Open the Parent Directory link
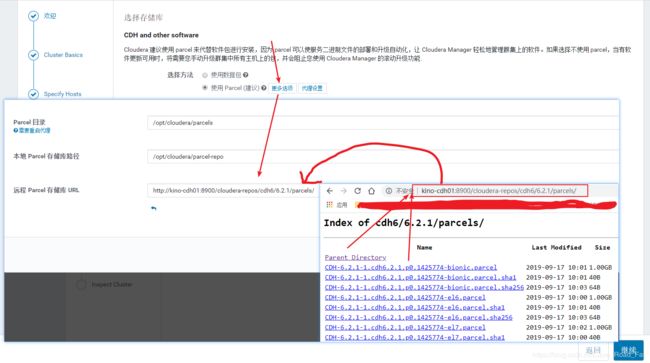Viewport: 650px width, 363px height. pos(355,257)
